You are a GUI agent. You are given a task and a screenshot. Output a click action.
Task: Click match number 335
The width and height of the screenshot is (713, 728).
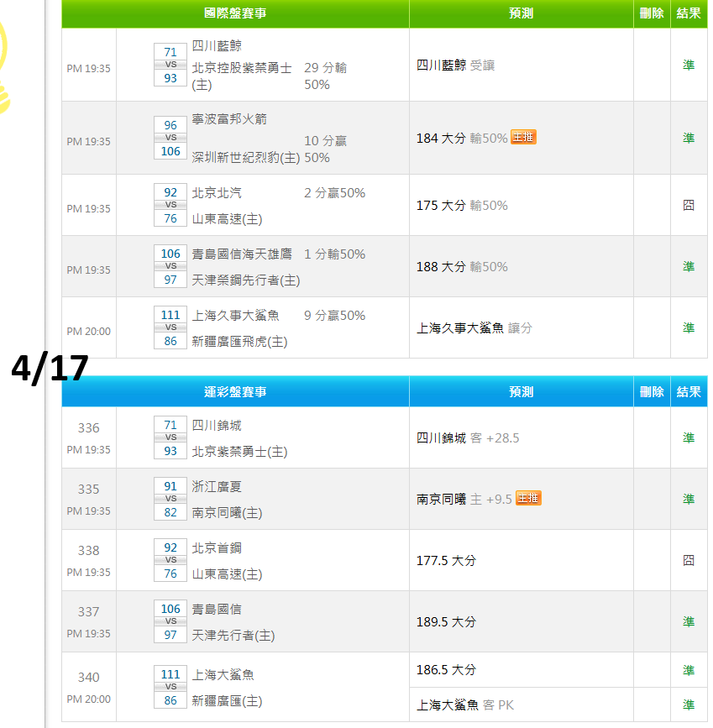point(89,489)
